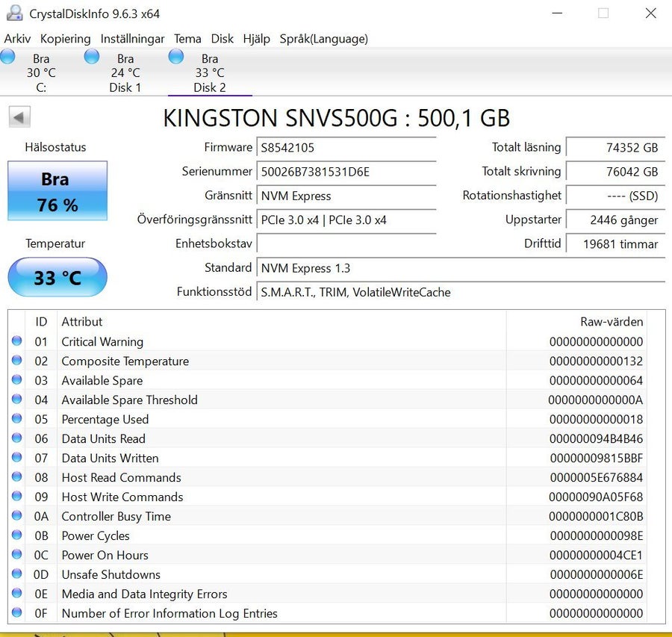Click the status dot for Host Read Commands

[16, 476]
